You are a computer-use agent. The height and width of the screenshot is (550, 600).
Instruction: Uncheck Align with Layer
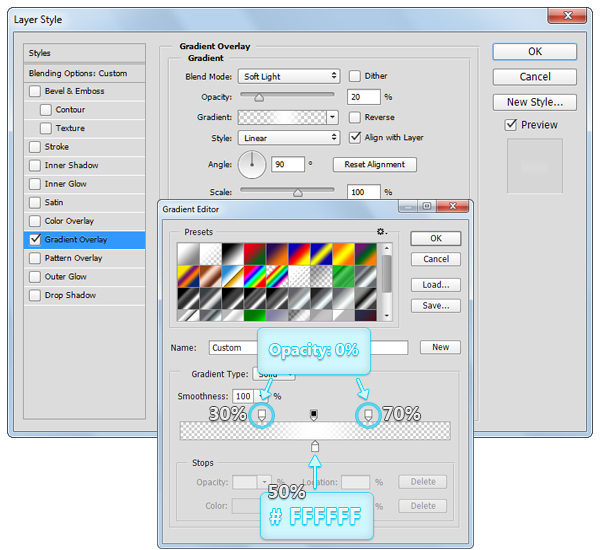(355, 137)
